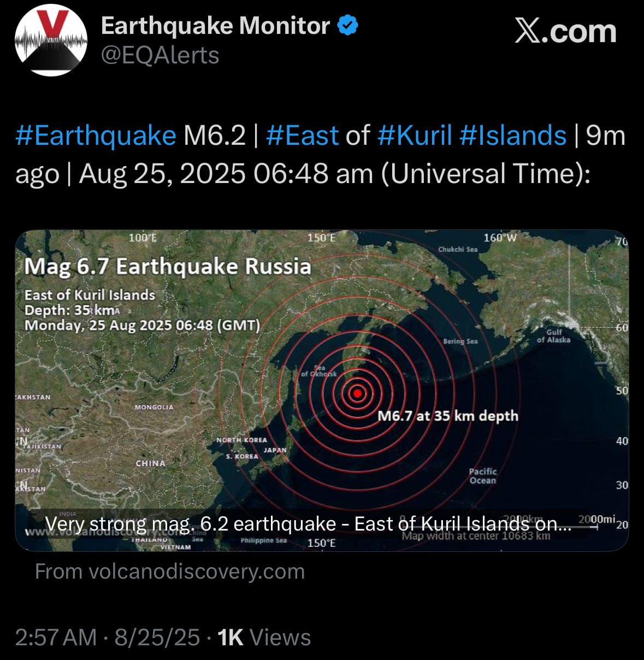Image resolution: width=644 pixels, height=660 pixels.
Task: Open the #East hashtag
Action: click(302, 135)
